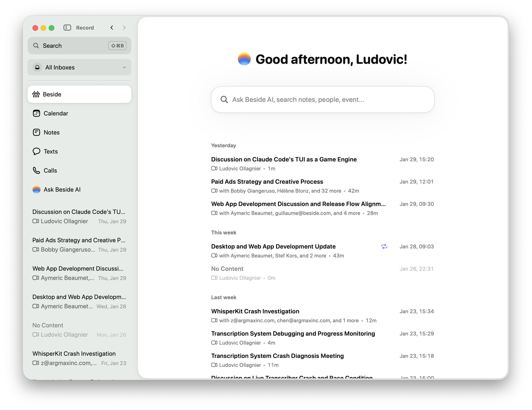This screenshot has height=410, width=532.
Task: Open Calls from the sidebar
Action: [x=79, y=170]
